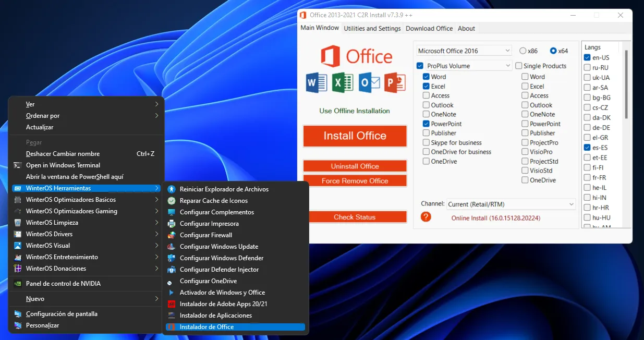Select the x86 architecture radio button
The height and width of the screenshot is (340, 644).
coord(521,51)
